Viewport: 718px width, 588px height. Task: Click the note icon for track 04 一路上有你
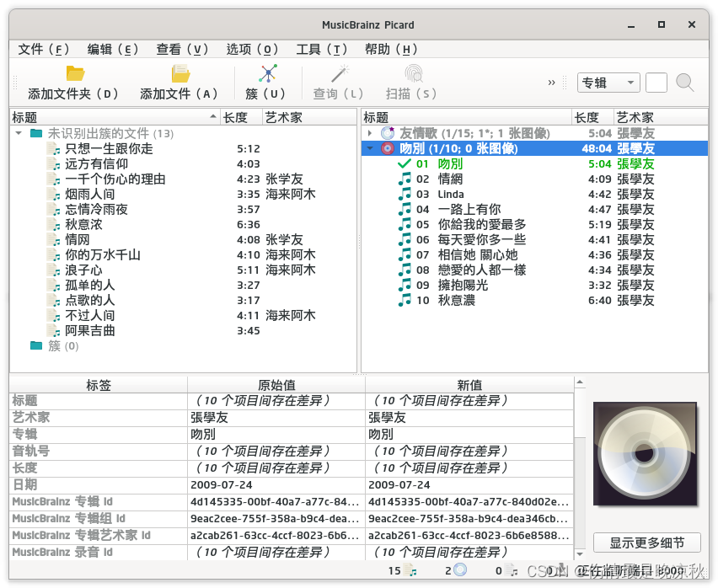[x=405, y=209]
